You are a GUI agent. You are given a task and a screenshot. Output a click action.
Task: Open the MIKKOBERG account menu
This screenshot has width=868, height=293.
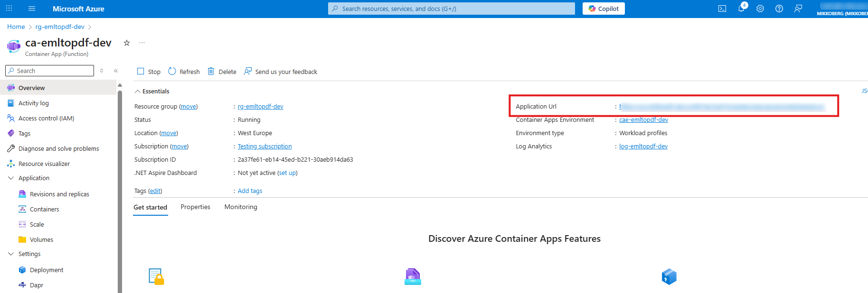842,9
